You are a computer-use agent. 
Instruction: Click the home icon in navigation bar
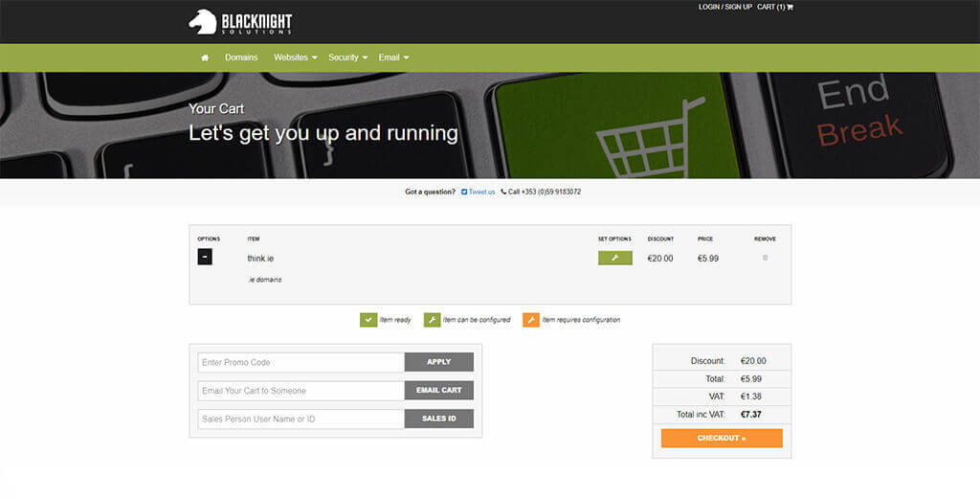point(205,57)
